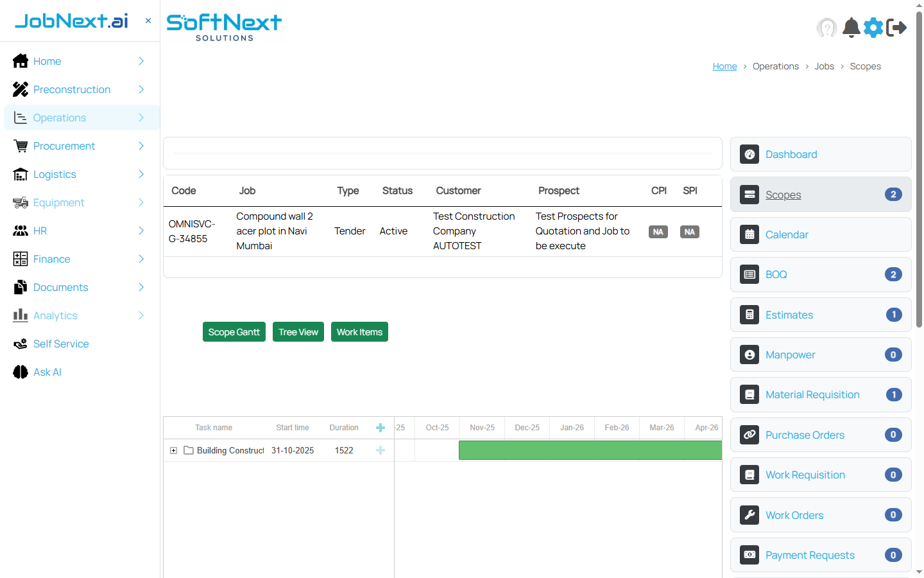Click the logout icon in the top bar
Screen dimensions: 924x578
896,28
